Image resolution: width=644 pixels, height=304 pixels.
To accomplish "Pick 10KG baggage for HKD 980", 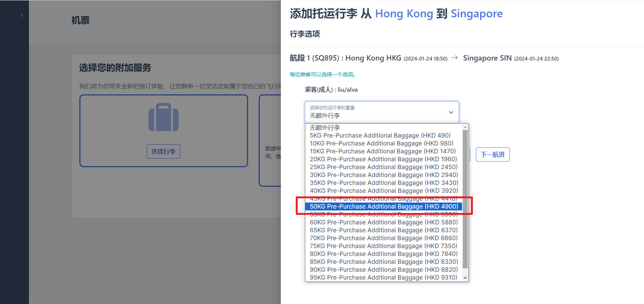I will point(381,144).
